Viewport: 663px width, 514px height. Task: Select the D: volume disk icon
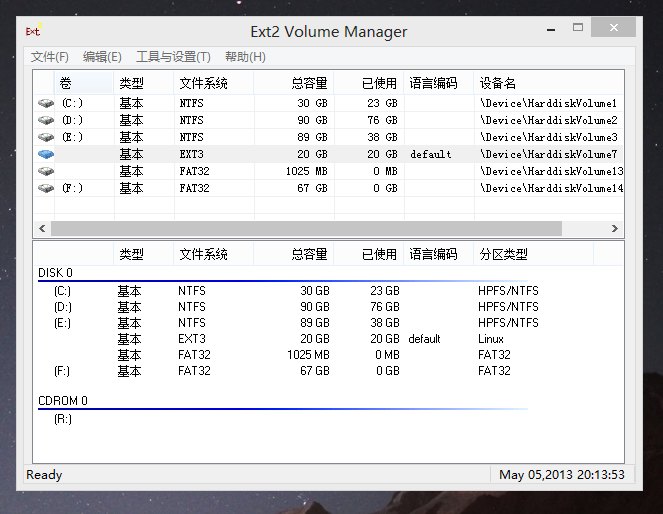click(x=46, y=120)
